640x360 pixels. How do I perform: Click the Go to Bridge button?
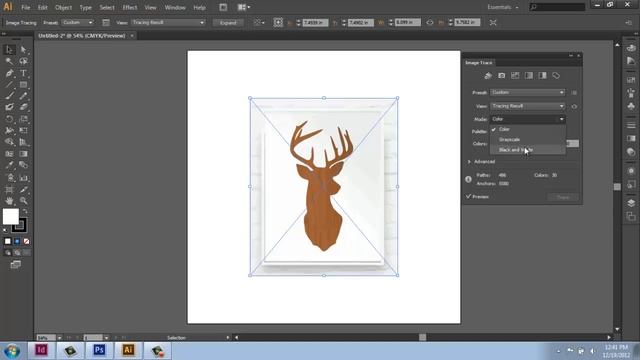pos(223,7)
